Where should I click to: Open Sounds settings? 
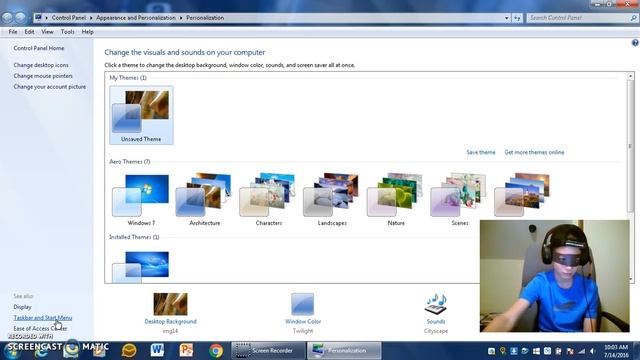(x=436, y=313)
